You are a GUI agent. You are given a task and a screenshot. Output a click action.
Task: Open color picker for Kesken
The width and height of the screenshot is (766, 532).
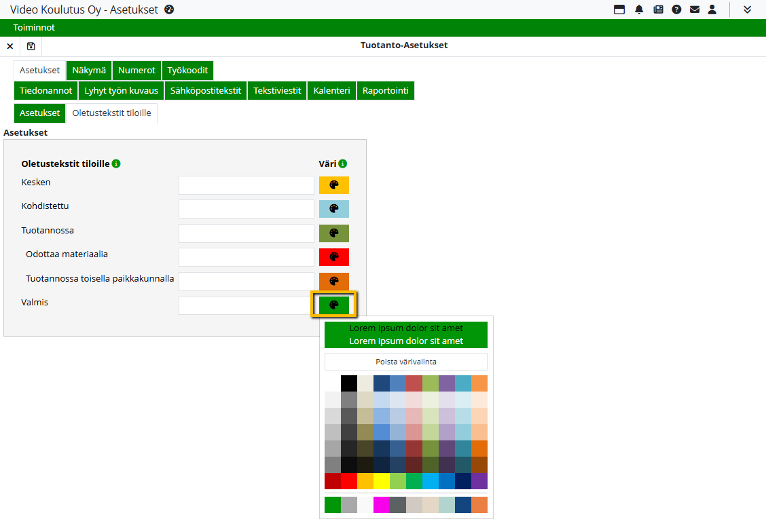333,185
